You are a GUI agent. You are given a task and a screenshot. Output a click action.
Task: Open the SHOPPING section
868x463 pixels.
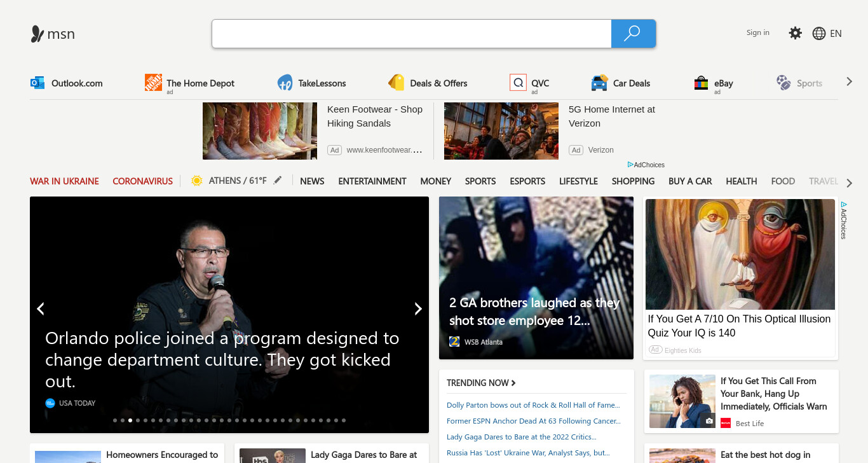click(633, 181)
